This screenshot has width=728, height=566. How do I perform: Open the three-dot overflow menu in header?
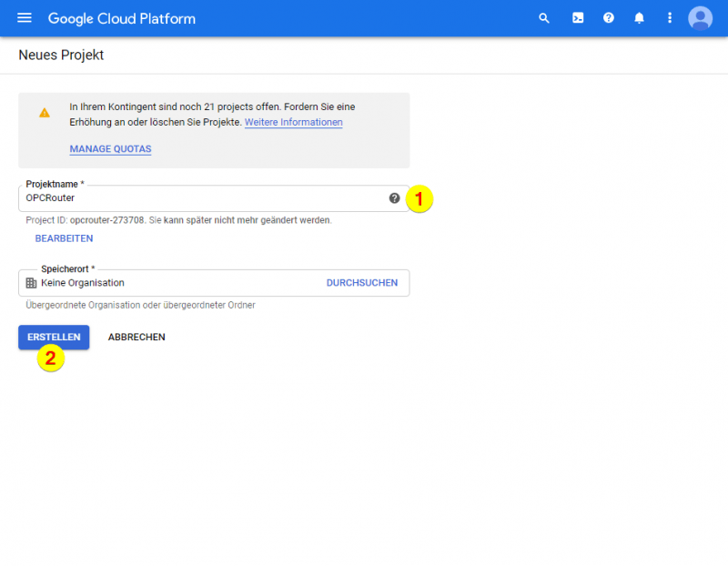[669, 18]
